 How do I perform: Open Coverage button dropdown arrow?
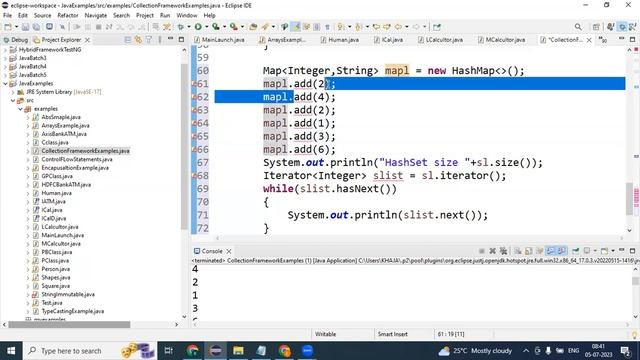[x=224, y=27]
